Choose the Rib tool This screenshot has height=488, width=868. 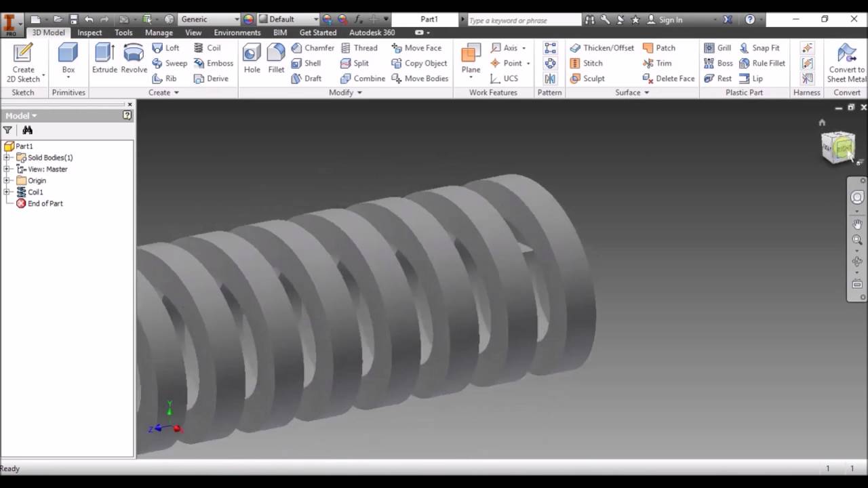[x=164, y=79]
